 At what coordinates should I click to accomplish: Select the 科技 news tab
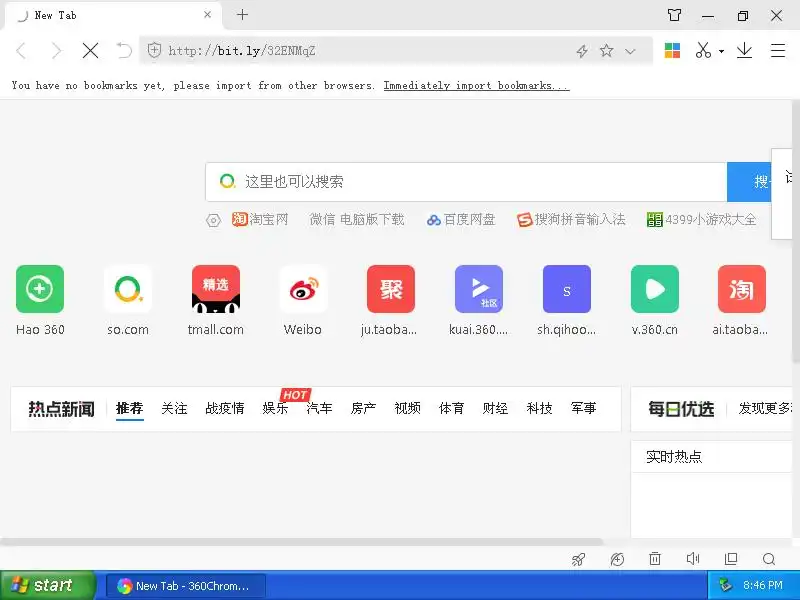point(539,408)
